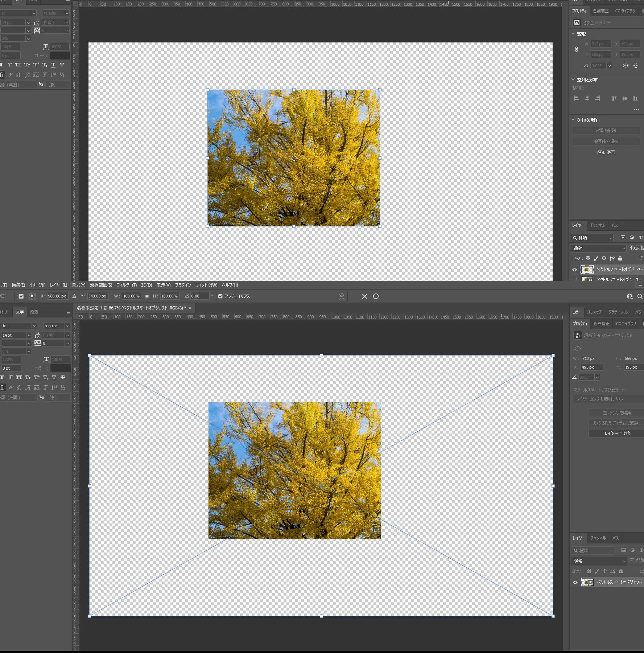This screenshot has height=653, width=644.
Task: Toggle the reference point checkbox in options bar
Action: point(21,296)
